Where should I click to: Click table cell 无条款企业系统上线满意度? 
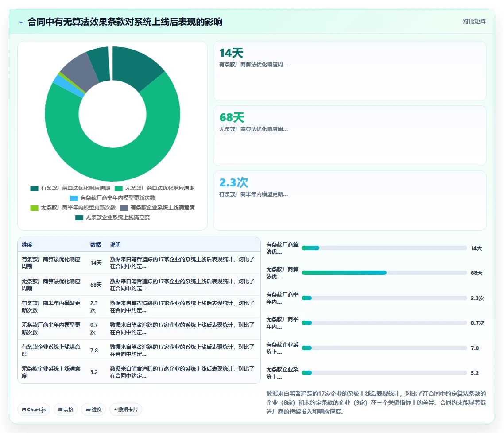(x=51, y=372)
